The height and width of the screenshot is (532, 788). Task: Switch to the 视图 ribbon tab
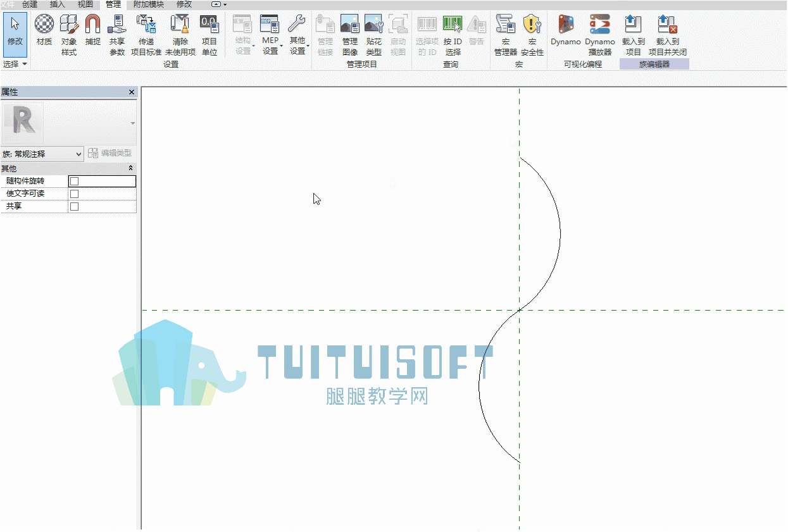[85, 4]
